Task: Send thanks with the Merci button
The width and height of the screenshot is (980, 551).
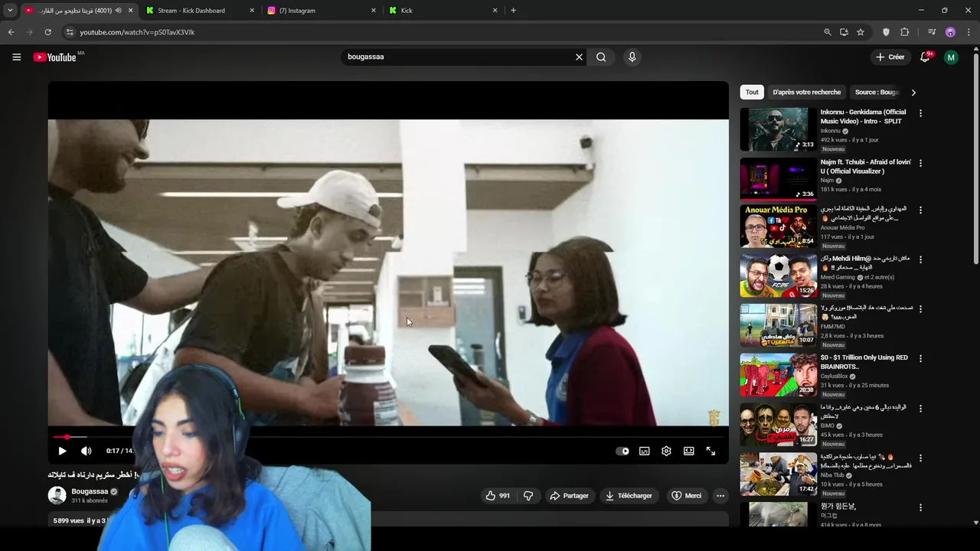Action: (686, 496)
